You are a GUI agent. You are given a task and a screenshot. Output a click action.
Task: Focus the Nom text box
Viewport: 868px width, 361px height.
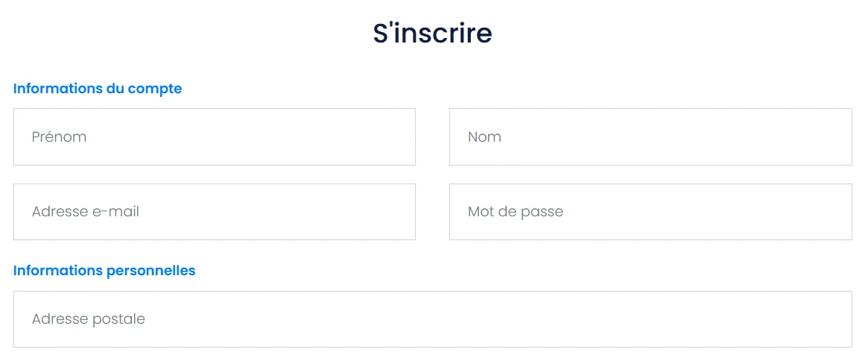click(650, 137)
